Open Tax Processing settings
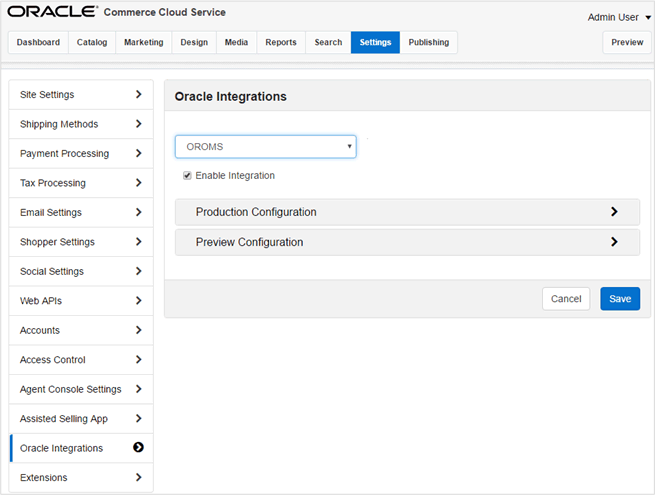This screenshot has width=655, height=495. point(81,183)
